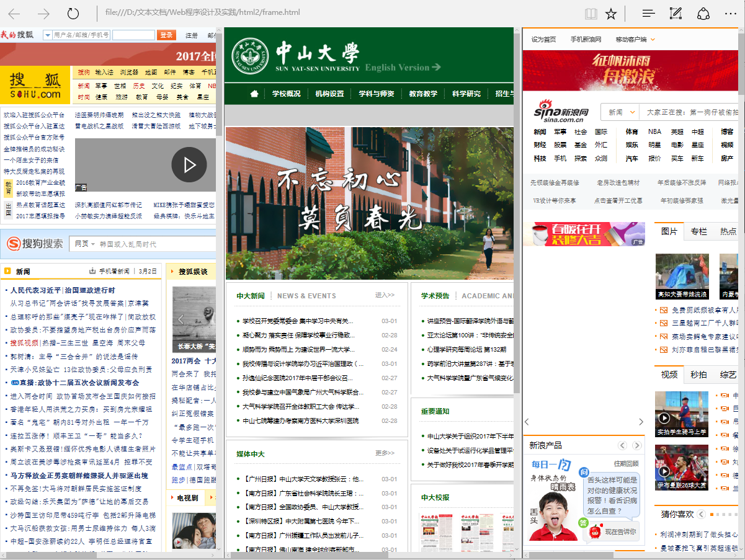Click 设为首页 link in Sina
The image size is (745, 560).
(x=544, y=40)
